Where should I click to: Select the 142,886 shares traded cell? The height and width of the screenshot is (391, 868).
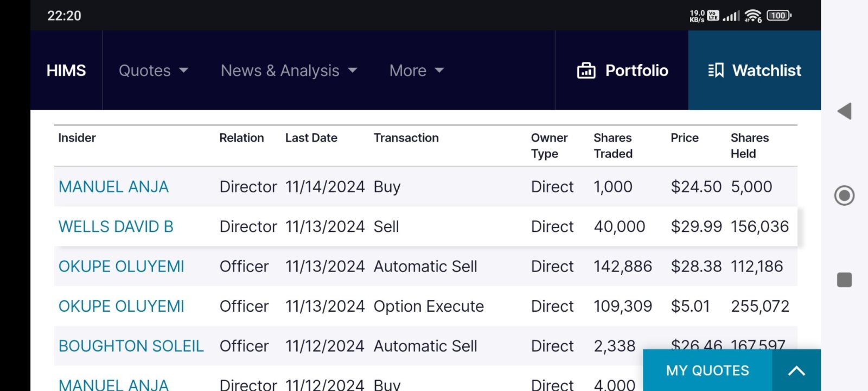point(623,267)
